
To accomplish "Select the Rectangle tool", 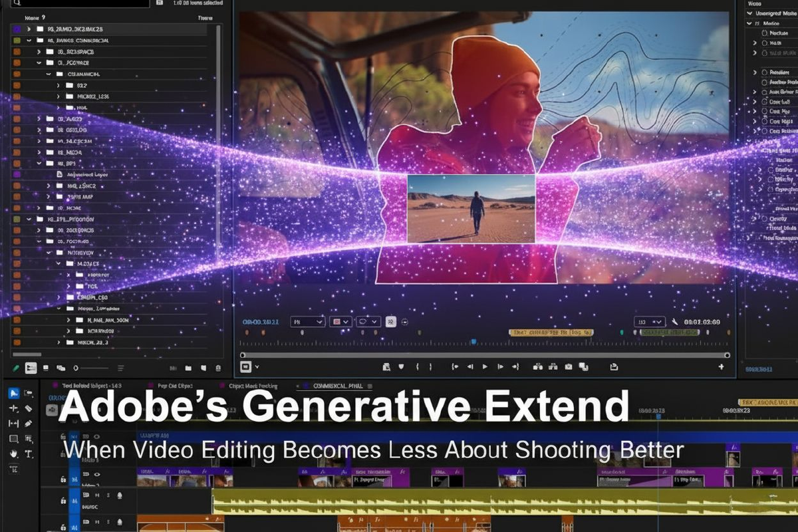I will coord(13,439).
